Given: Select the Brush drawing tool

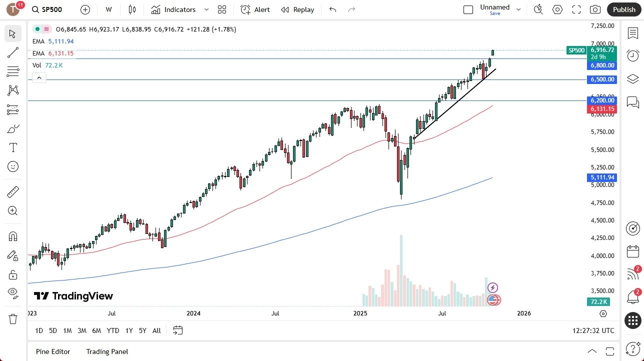Looking at the screenshot, I should point(12,128).
